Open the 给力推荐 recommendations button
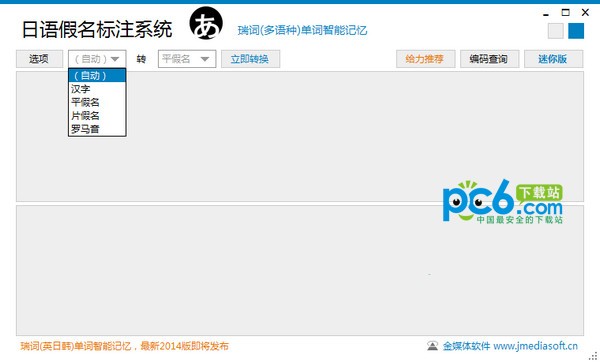Screen dimensions: 600x363 (x=426, y=59)
